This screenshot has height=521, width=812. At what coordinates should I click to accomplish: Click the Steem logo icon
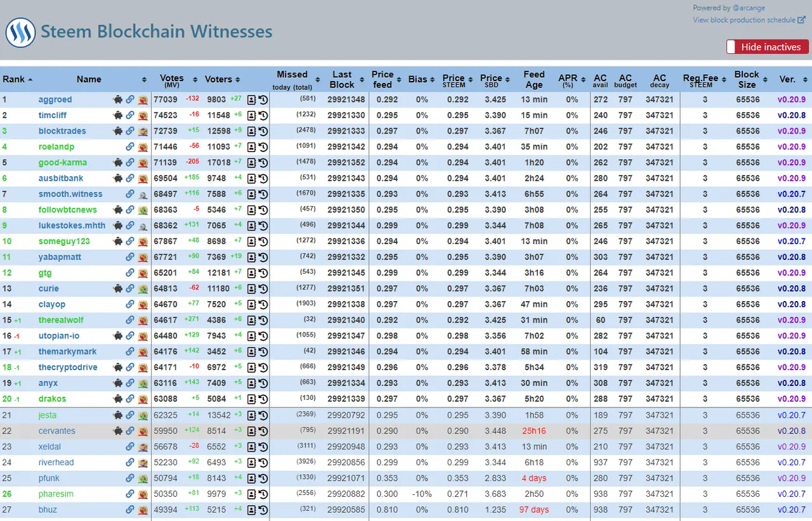tap(20, 32)
